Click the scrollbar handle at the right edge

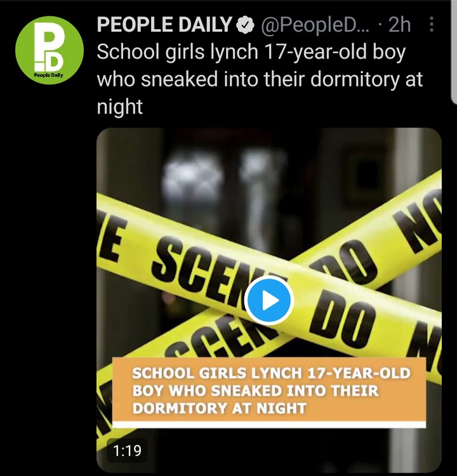[453, 51]
